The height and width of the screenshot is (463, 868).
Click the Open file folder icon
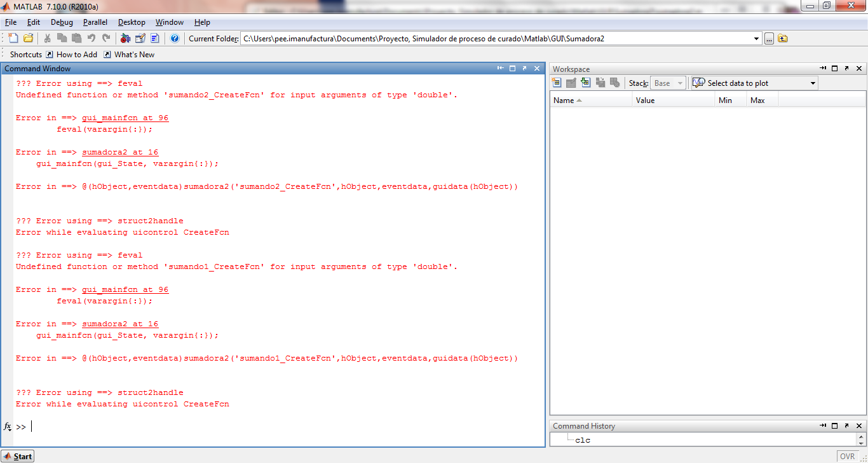tap(28, 38)
